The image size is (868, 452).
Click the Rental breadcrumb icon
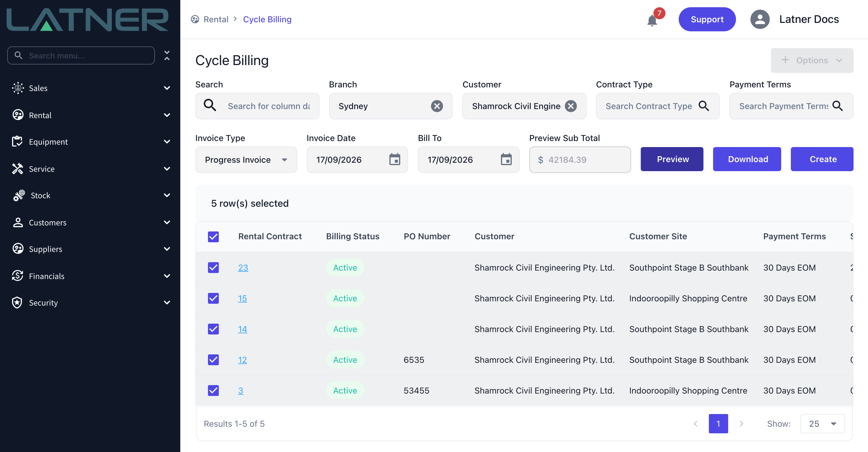[x=195, y=19]
